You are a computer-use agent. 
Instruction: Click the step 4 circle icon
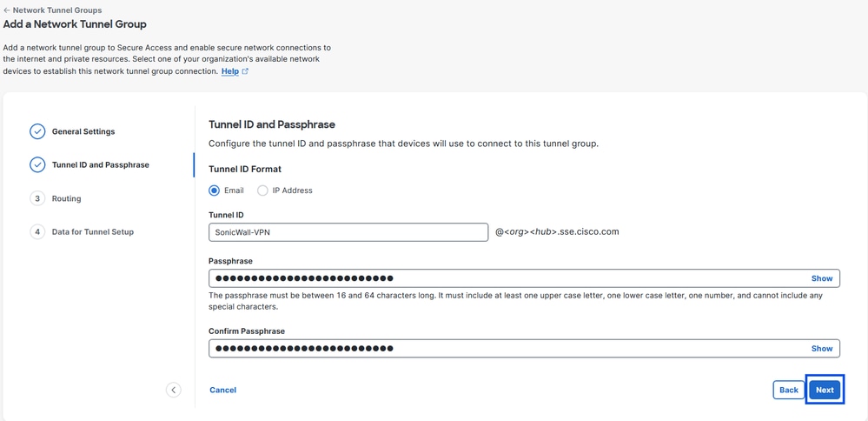tap(37, 232)
